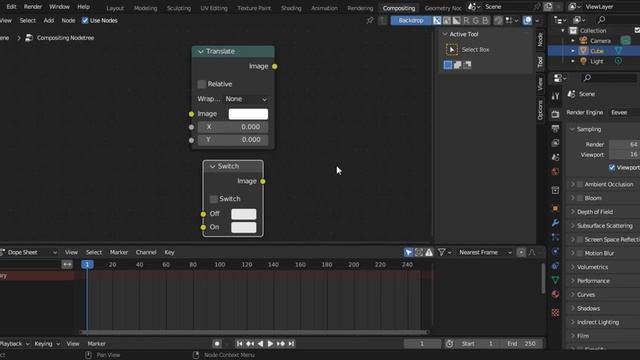The width and height of the screenshot is (640, 360).
Task: Collapse the Active Tool panel
Action: 445,34
